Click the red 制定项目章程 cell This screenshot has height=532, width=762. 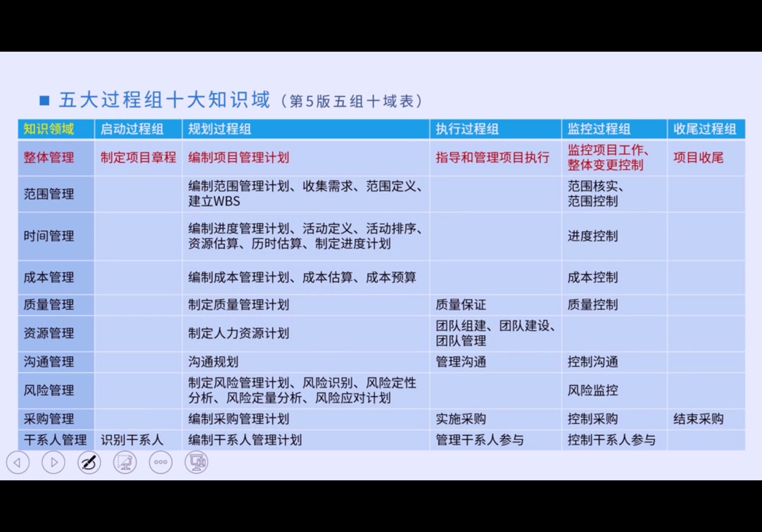pyautogui.click(x=138, y=158)
